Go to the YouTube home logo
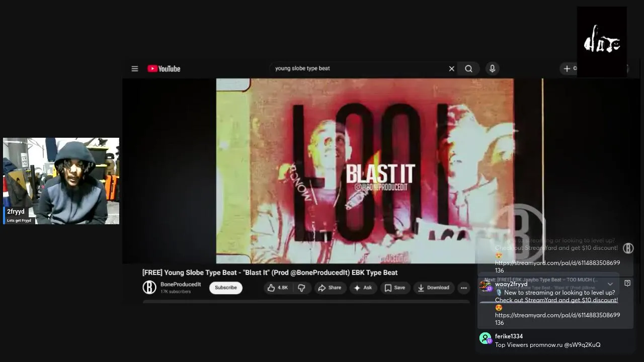 (x=164, y=69)
